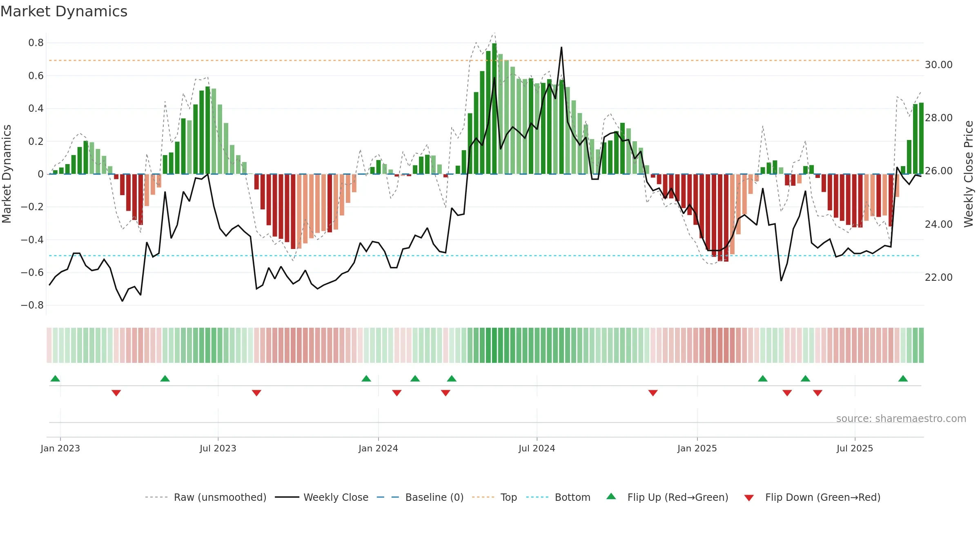Screen dimensions: 980x551
Task: Click the green Flip Up triangle legend icon
Action: point(611,496)
